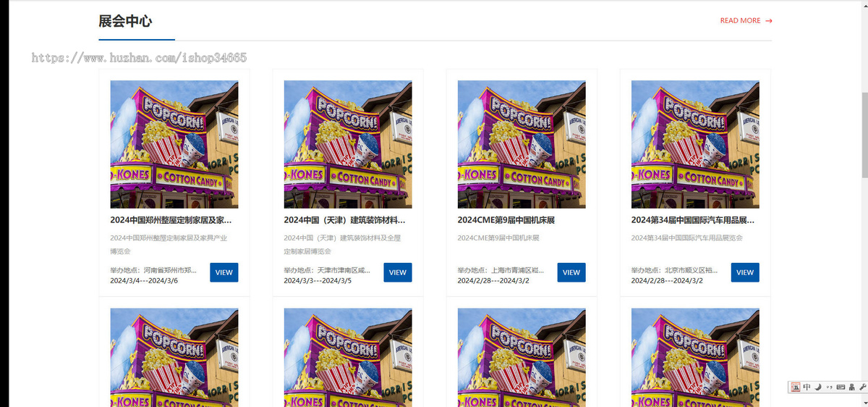Screen dimensions: 868x407
Task: Click the gray 2024第34届中国国际汽车用品展览会 description
Action: point(686,238)
